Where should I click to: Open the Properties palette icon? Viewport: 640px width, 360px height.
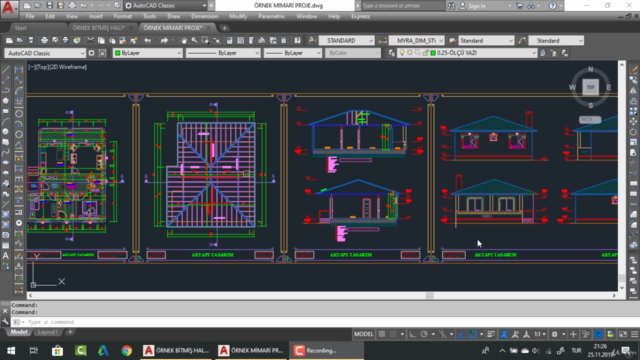(229, 40)
